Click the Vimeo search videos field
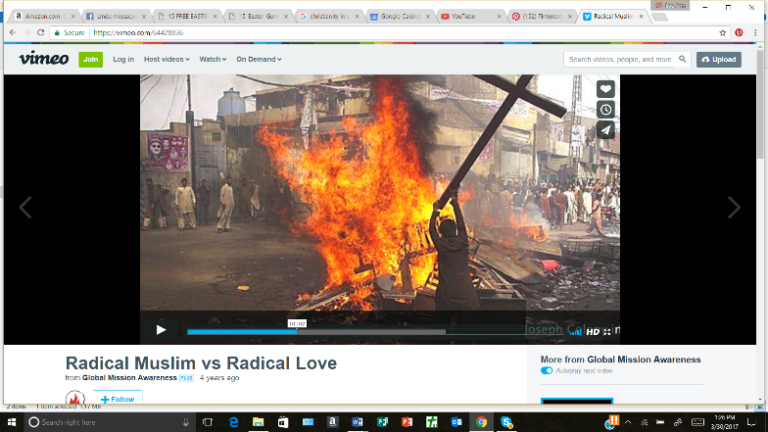 tap(621, 59)
